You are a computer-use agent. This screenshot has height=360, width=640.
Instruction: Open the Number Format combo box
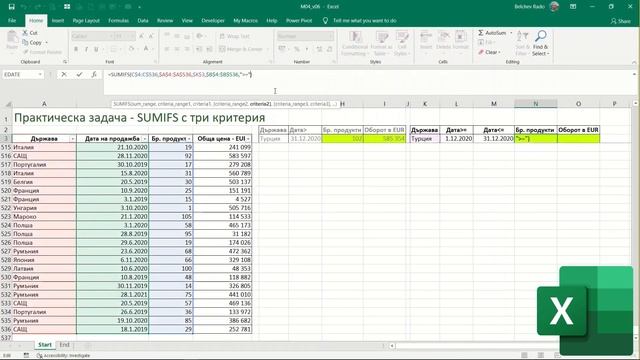[305, 36]
